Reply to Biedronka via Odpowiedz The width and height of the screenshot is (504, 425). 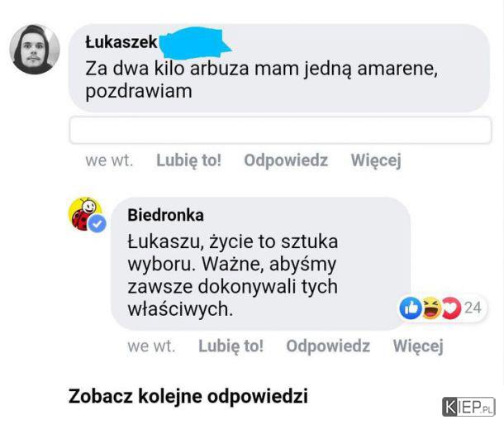[x=328, y=346]
